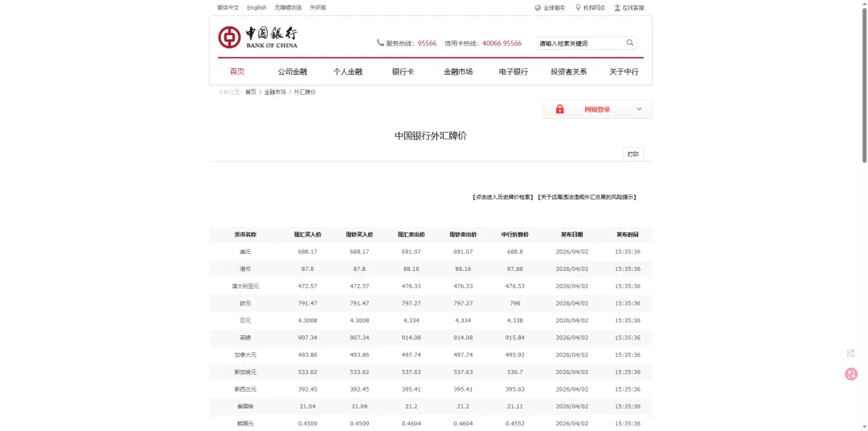This screenshot has width=868, height=431.
Task: Open the 投资者关系 menu
Action: (568, 72)
